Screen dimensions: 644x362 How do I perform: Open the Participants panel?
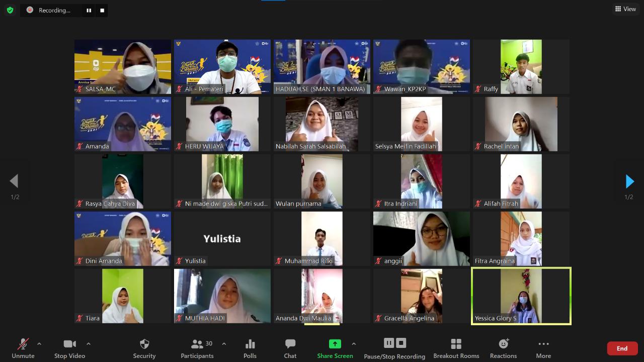[197, 348]
